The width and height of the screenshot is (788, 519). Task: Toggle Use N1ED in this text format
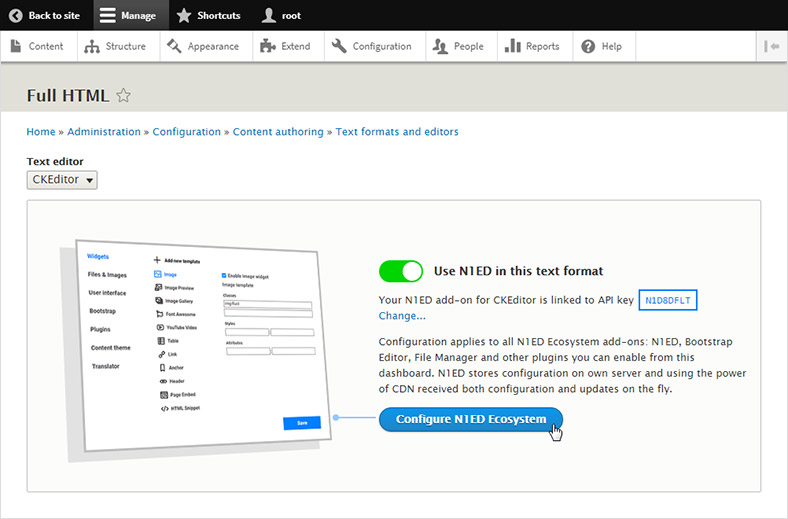click(401, 271)
